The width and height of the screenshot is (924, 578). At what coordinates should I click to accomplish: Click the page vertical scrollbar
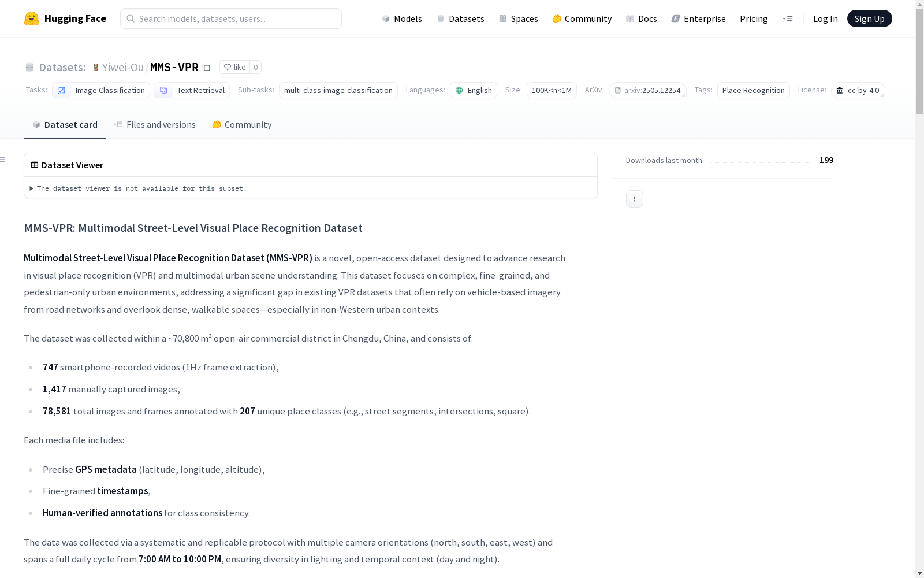919,289
